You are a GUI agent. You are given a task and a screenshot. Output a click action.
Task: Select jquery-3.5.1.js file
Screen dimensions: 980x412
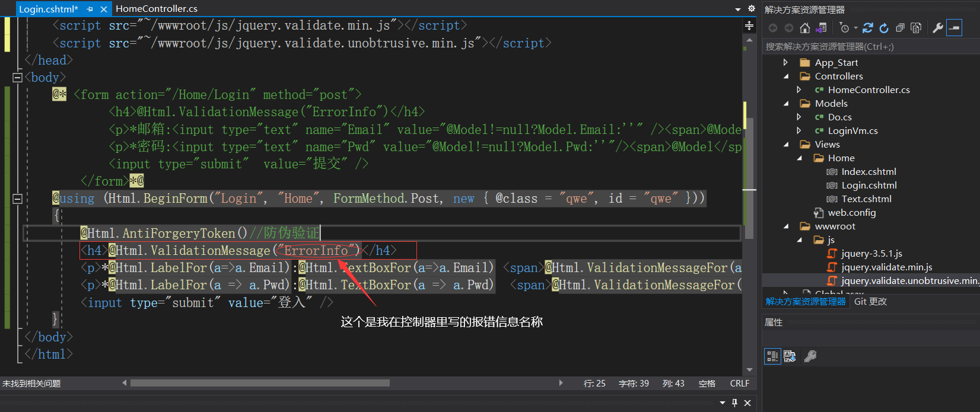point(871,253)
